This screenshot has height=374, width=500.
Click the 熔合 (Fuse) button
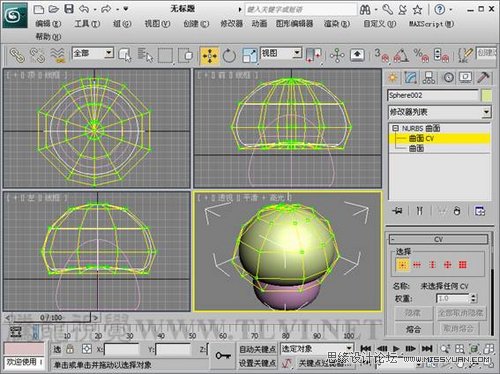tap(413, 329)
